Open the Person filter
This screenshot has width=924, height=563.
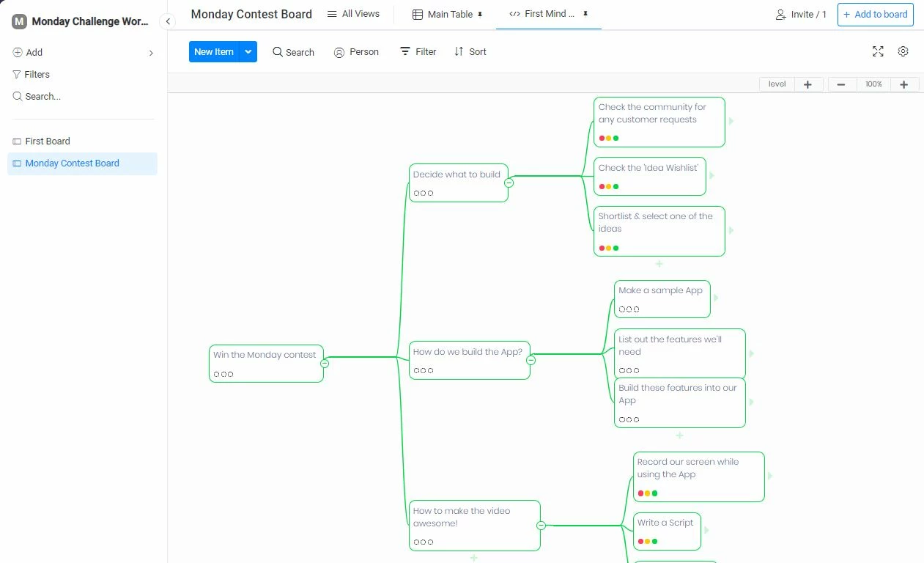pyautogui.click(x=356, y=52)
